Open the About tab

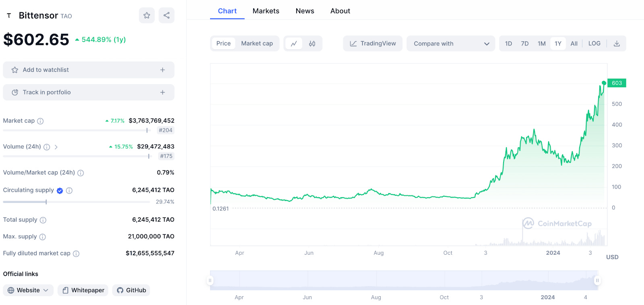click(x=340, y=11)
